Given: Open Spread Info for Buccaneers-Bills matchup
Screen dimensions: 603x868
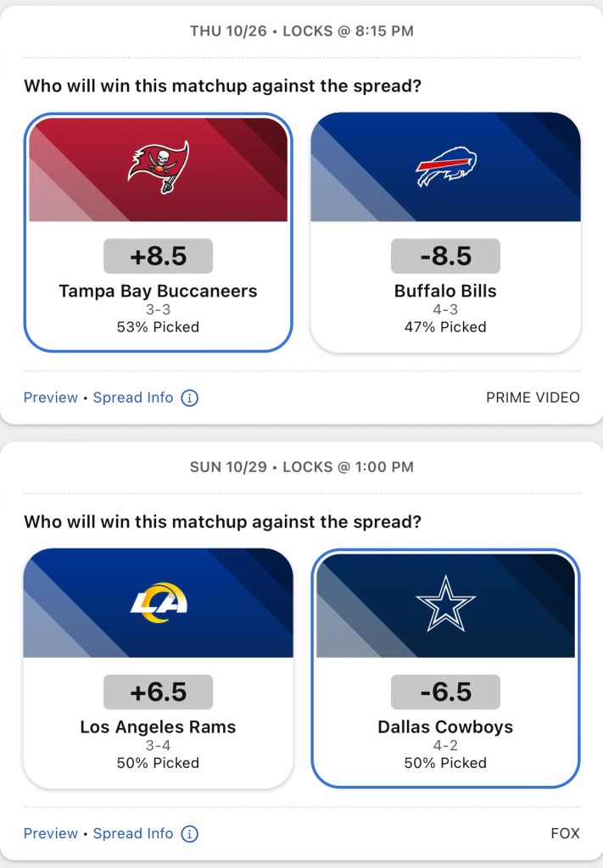Looking at the screenshot, I should pyautogui.click(x=133, y=398).
